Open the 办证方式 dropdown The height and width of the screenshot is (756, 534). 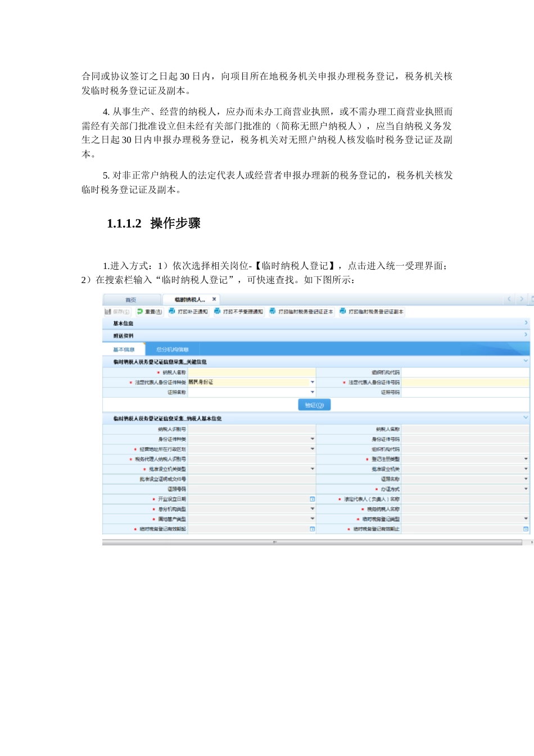[526, 489]
